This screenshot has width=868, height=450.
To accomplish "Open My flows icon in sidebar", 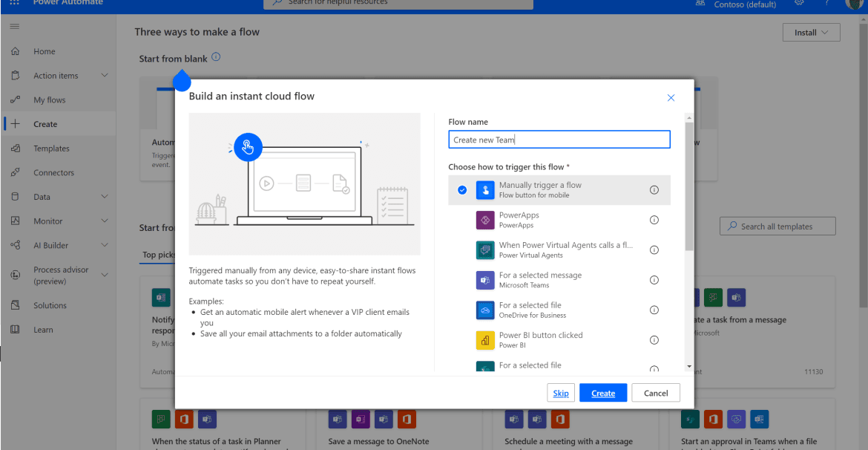I will [x=16, y=100].
